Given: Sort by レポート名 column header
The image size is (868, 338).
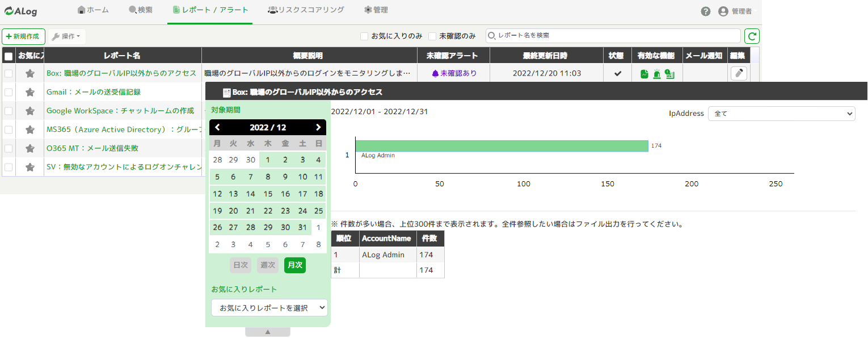Looking at the screenshot, I should coord(122,56).
